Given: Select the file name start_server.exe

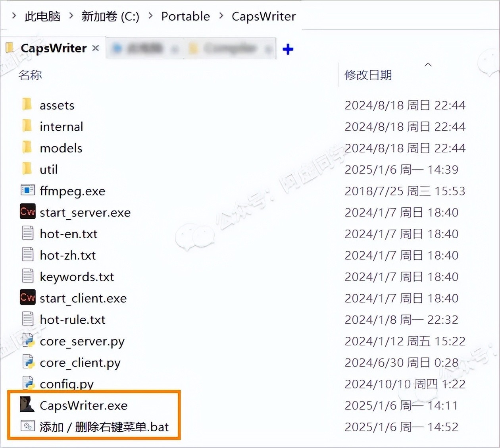Looking at the screenshot, I should pyautogui.click(x=85, y=212).
